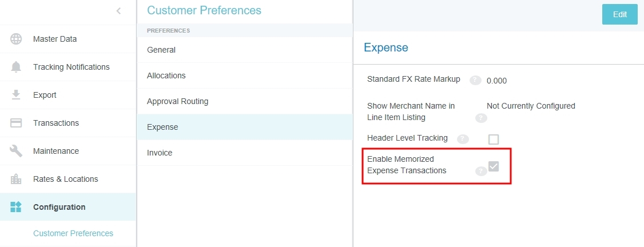
Task: Click the Tracking Notifications bell icon
Action: [x=16, y=67]
